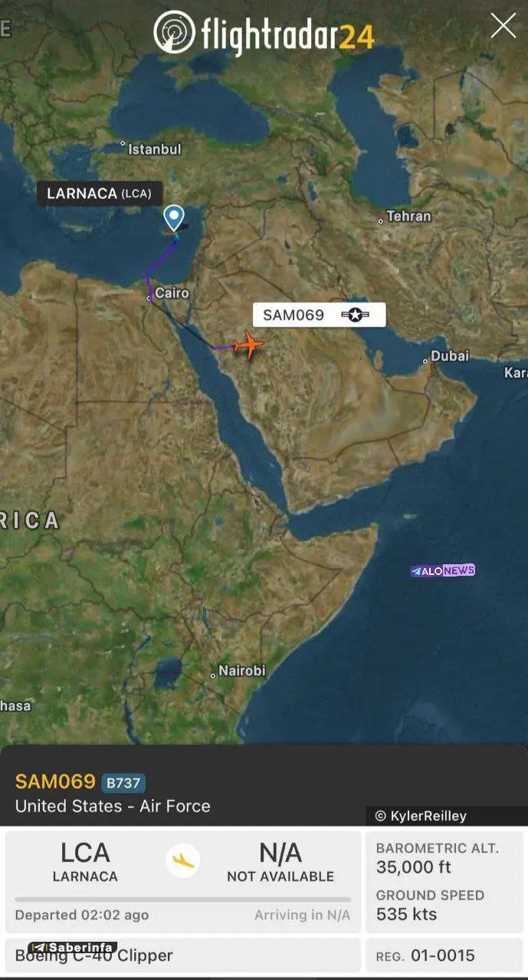Tap the Ground Speed 535 kts value
Image resolution: width=528 pixels, height=980 pixels.
coord(407,914)
